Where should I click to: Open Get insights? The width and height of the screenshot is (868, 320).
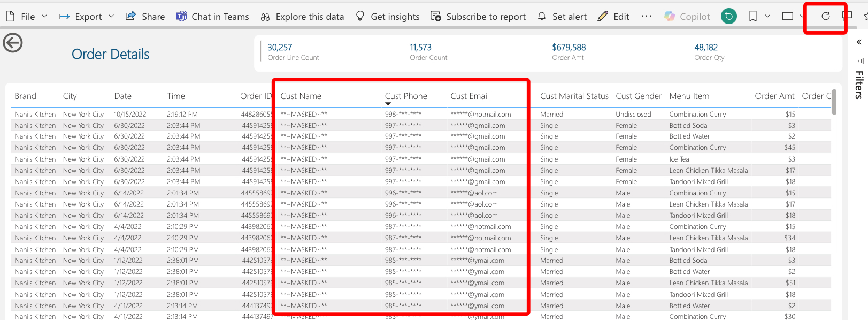click(x=388, y=17)
